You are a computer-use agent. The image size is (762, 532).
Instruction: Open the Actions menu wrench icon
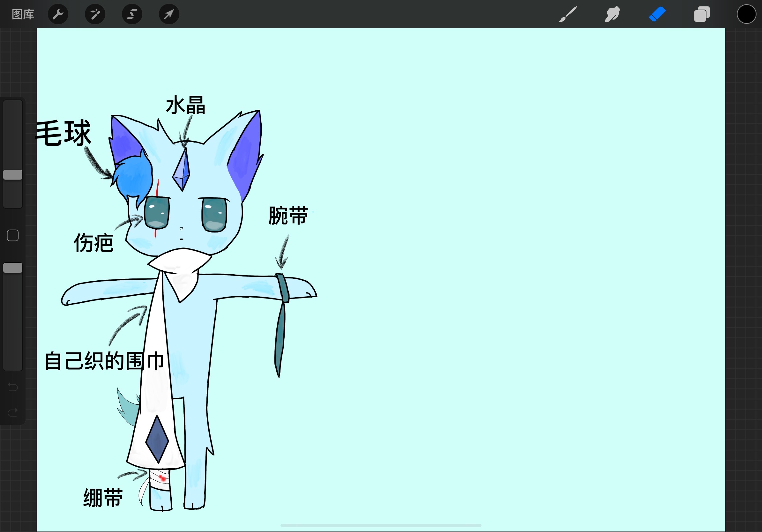coord(58,14)
